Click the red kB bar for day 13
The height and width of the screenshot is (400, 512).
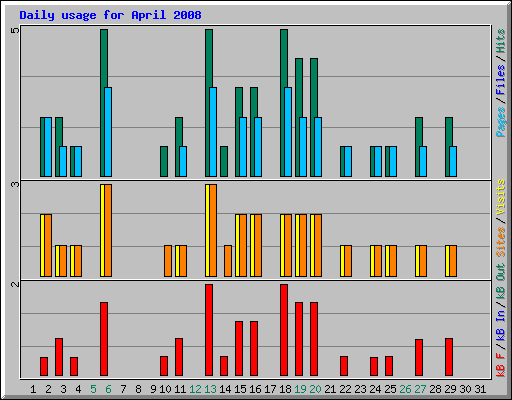209,330
